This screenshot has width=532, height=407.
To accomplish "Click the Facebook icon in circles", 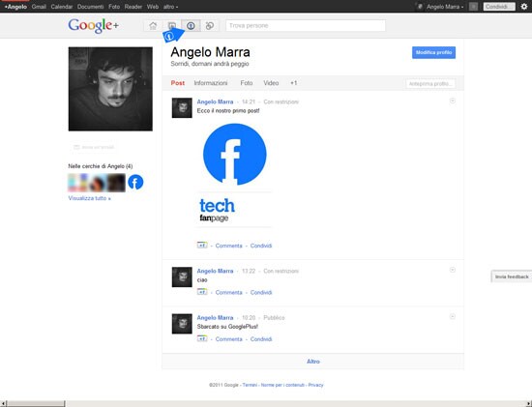I will [x=135, y=182].
